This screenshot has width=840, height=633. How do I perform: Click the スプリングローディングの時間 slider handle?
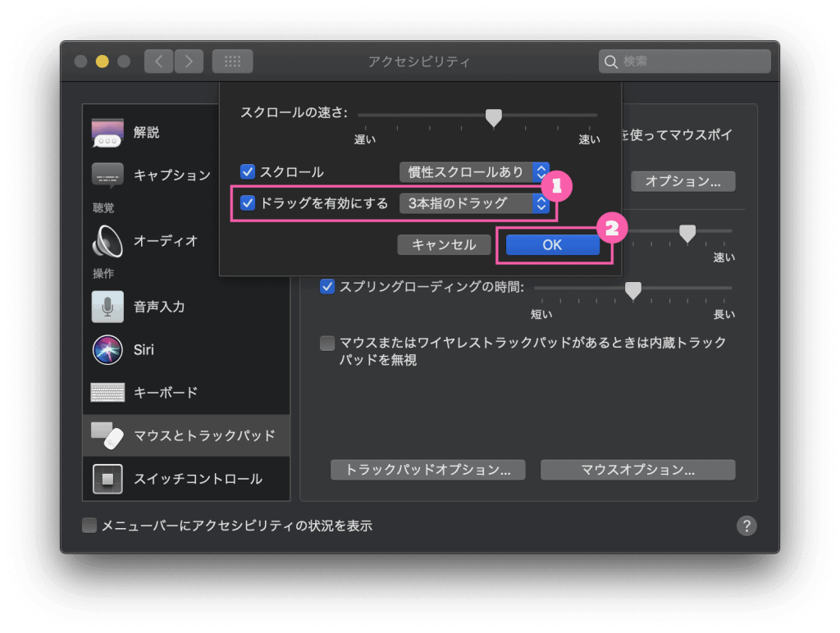pos(632,290)
